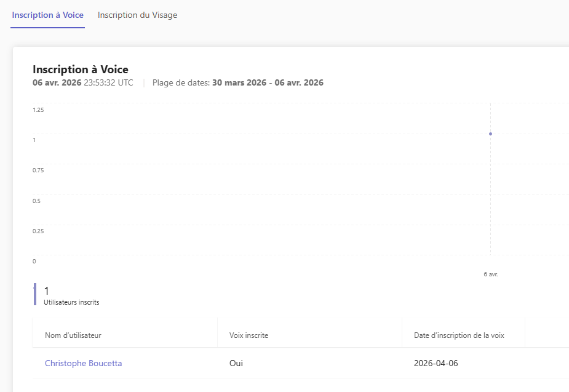
Task: Click the 0.5 y-axis label
Action: pyautogui.click(x=36, y=201)
